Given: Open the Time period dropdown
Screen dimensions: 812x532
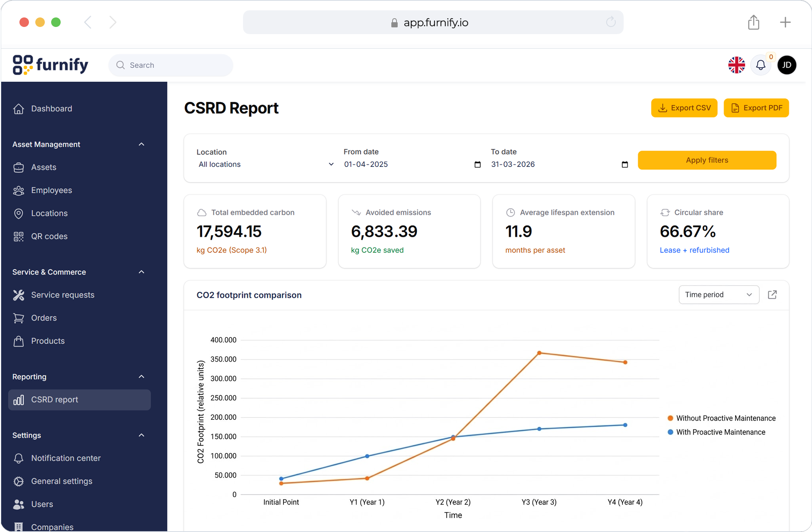Looking at the screenshot, I should click(x=718, y=295).
